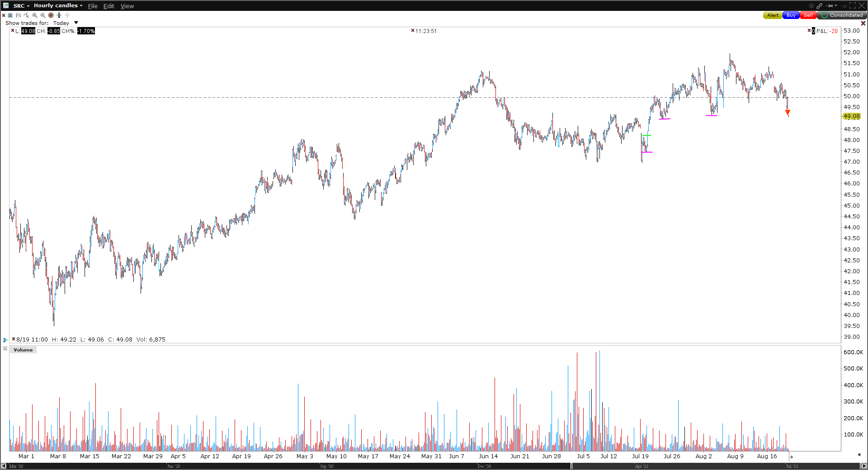Click the CH% value -1.70%
Viewport: 868px width, 470px height.
tap(86, 31)
